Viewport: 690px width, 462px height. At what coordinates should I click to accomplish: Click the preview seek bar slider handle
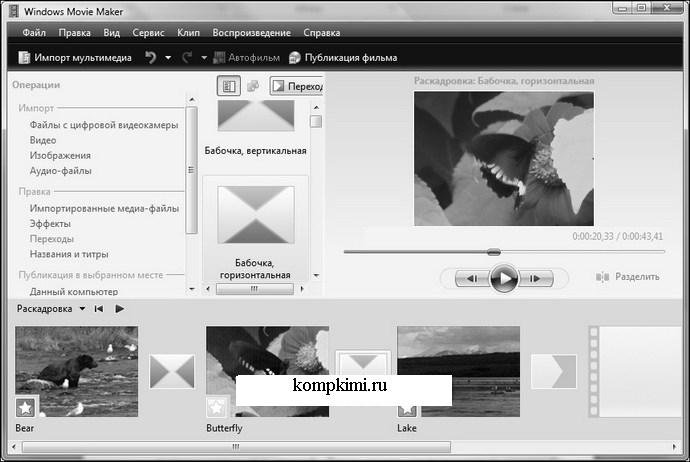494,252
